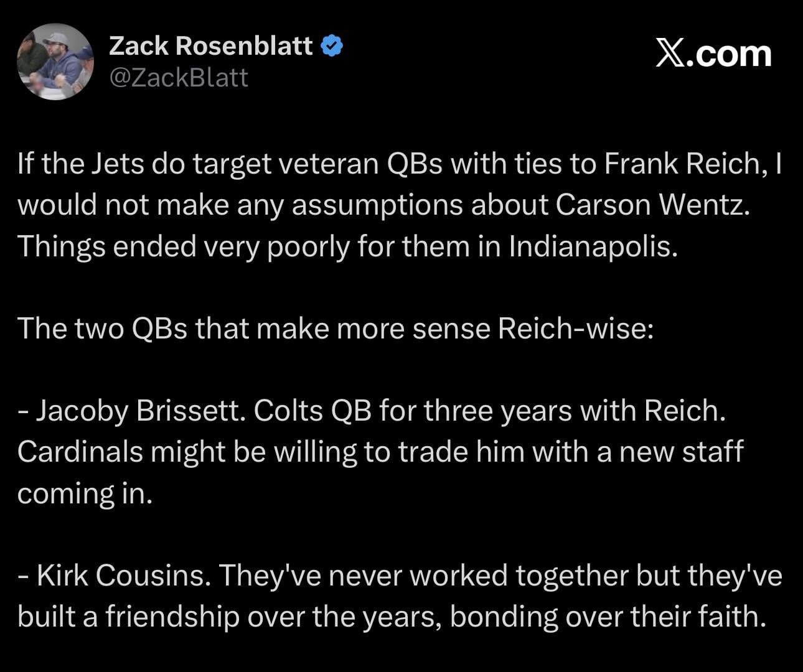Select the name "Jacoby Brissett"
803x672 pixels.
[139, 411]
